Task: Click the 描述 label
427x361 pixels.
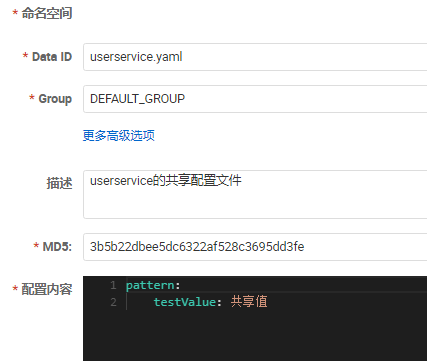Action: pos(59,183)
